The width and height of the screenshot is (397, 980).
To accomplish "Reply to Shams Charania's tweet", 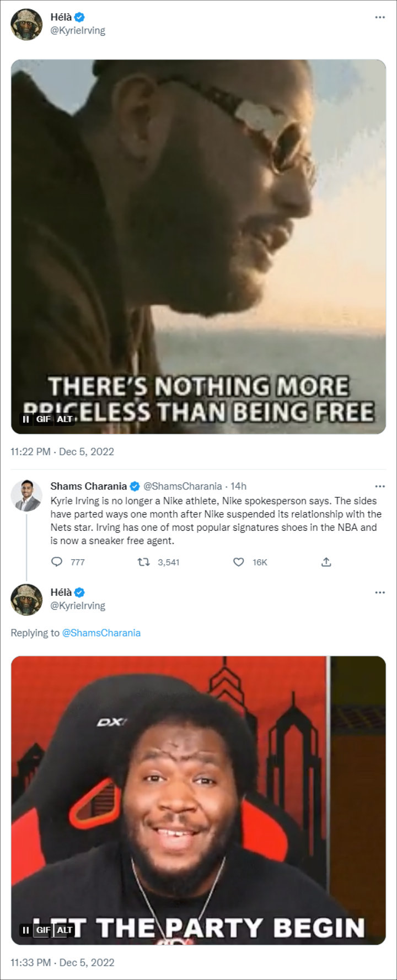I will (57, 562).
